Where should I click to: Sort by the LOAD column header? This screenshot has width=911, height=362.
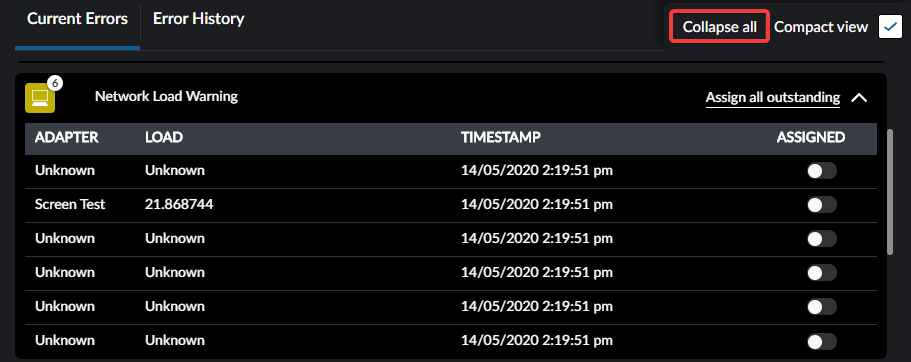pyautogui.click(x=164, y=138)
